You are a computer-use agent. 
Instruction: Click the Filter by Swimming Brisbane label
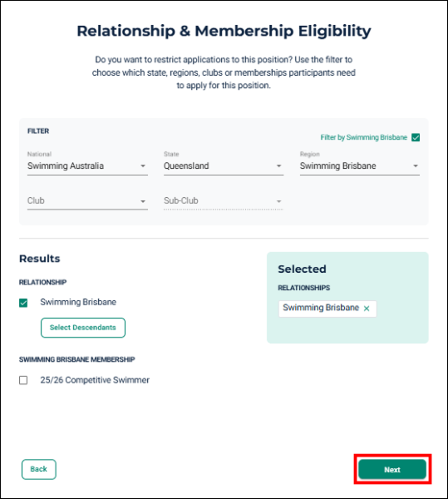point(364,137)
